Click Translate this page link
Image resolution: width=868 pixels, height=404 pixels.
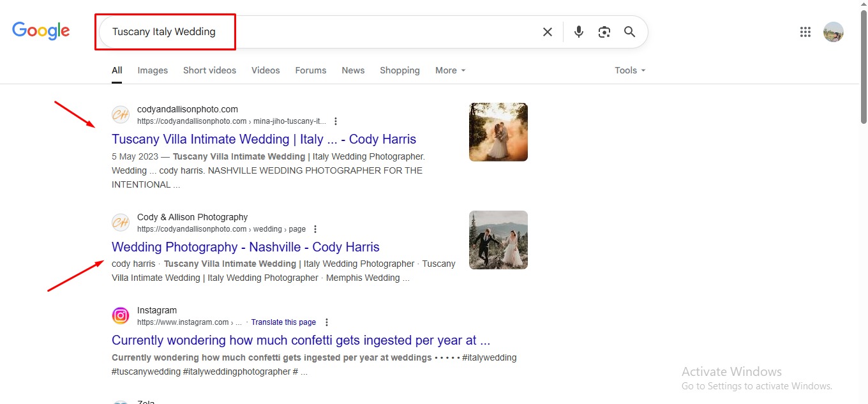283,322
